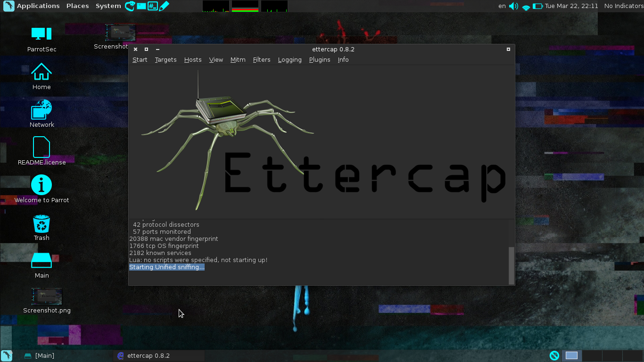Click the '42 protocol dissectors' log line
The height and width of the screenshot is (362, 644).
pos(166,225)
